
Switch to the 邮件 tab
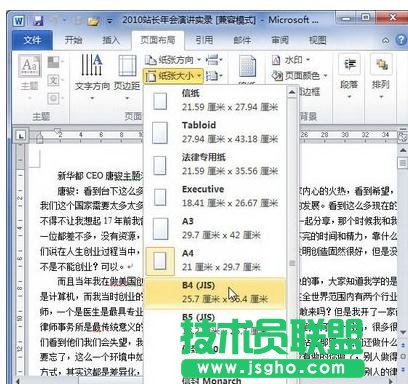tap(242, 40)
